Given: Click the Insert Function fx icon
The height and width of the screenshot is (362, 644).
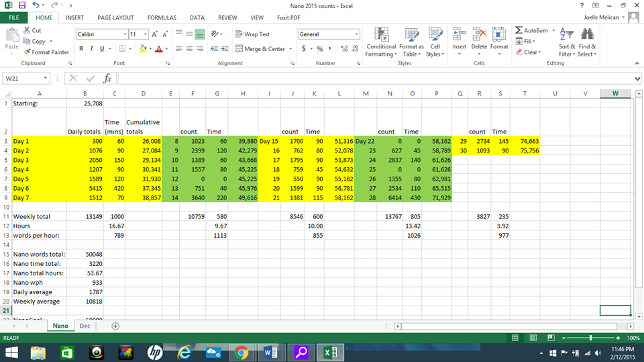Looking at the screenshot, I should [107, 79].
